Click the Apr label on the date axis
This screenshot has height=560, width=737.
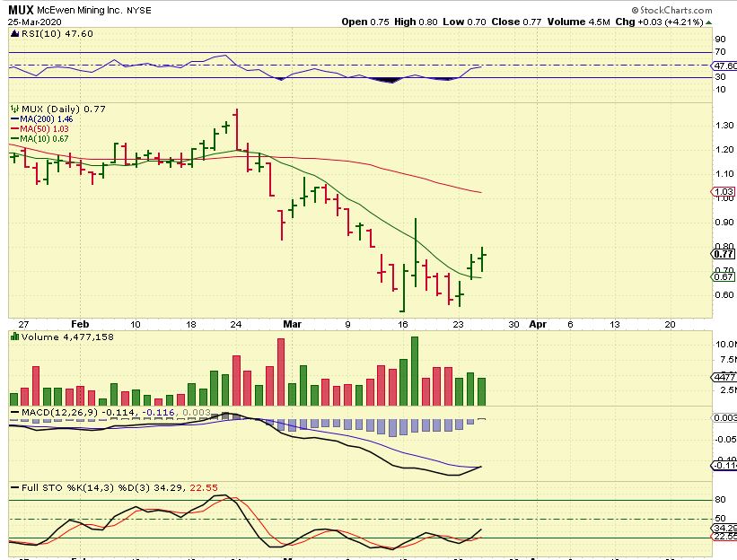(538, 324)
